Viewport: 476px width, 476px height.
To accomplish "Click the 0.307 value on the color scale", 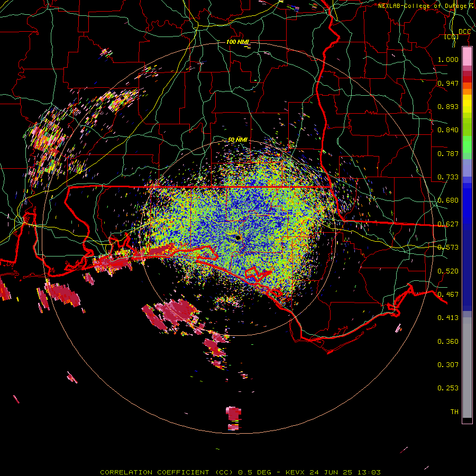I will click(x=448, y=365).
